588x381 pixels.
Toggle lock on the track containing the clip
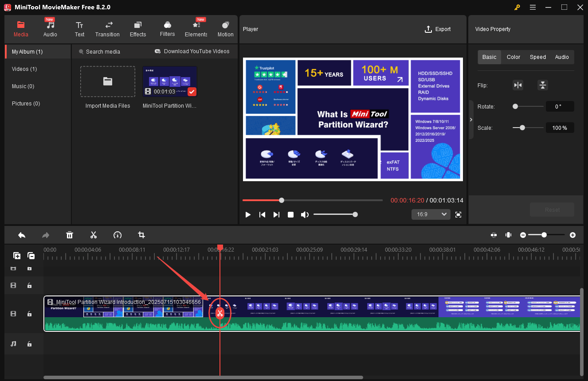29,314
